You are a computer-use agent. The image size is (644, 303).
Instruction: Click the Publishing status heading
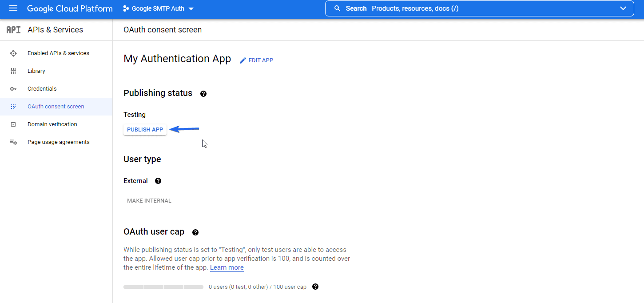click(158, 93)
